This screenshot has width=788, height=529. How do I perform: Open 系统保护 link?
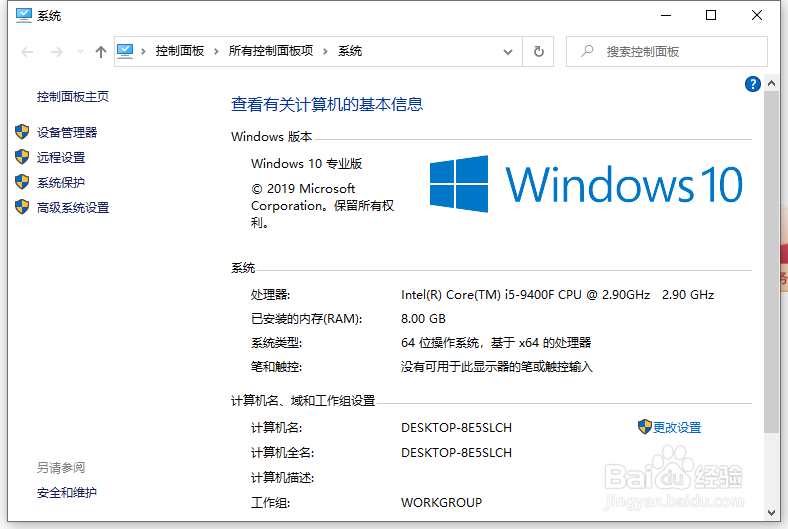pos(61,182)
